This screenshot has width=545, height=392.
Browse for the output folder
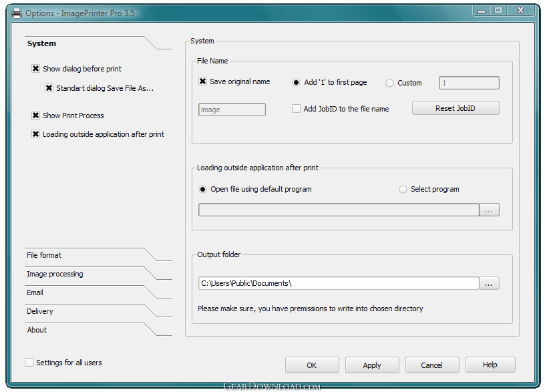click(x=489, y=283)
